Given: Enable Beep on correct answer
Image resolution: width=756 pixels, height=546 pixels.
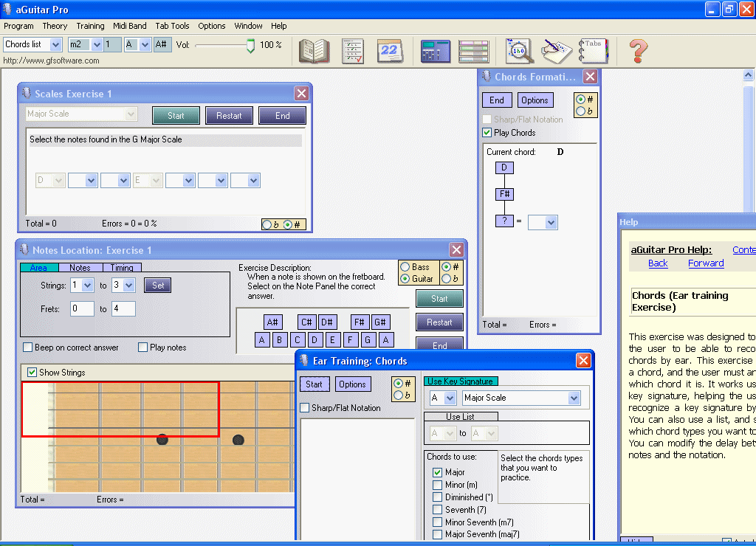Looking at the screenshot, I should point(28,348).
